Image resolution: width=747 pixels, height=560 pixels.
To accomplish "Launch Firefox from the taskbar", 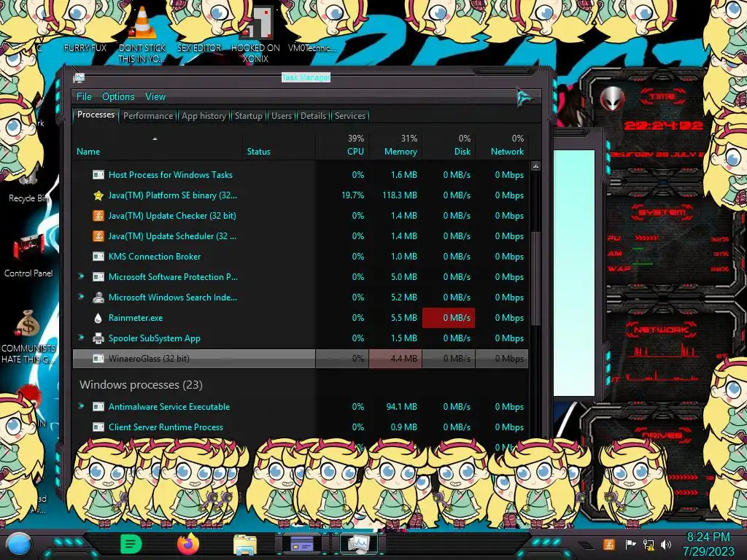I will tap(188, 544).
